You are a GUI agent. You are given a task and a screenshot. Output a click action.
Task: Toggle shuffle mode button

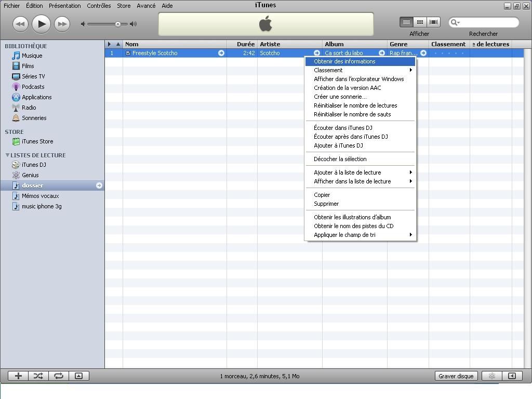[38, 376]
